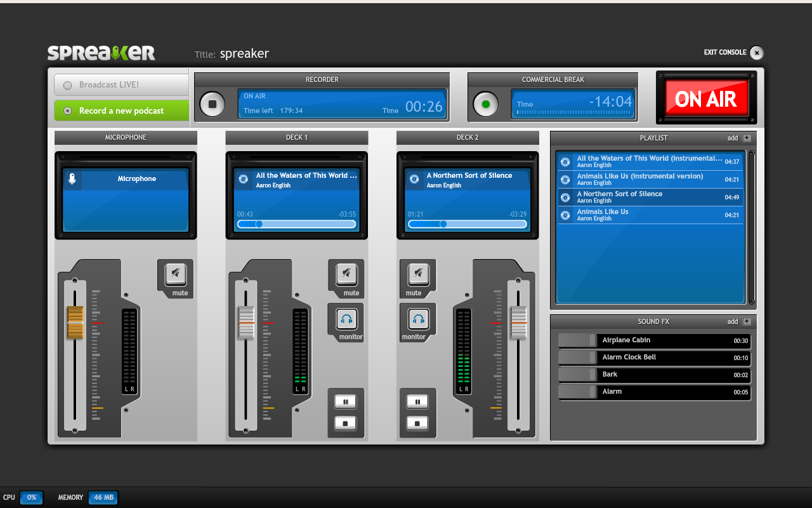Select Record a new podcast option
Viewport: 812px width, 508px height.
(x=121, y=110)
